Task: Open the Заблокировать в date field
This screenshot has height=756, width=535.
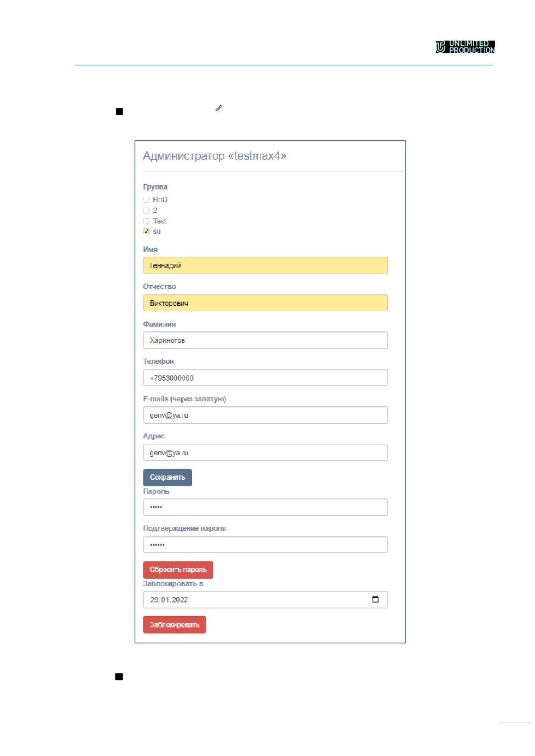Action: [266, 600]
